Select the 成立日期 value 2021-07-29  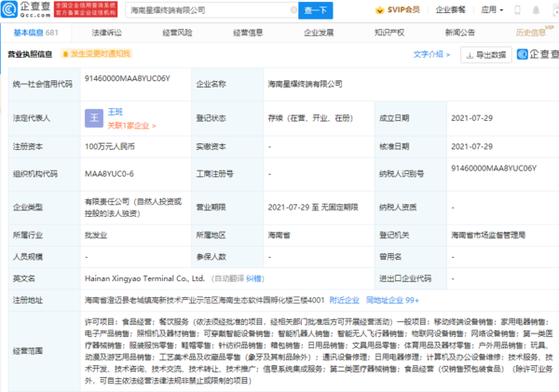pyautogui.click(x=471, y=118)
